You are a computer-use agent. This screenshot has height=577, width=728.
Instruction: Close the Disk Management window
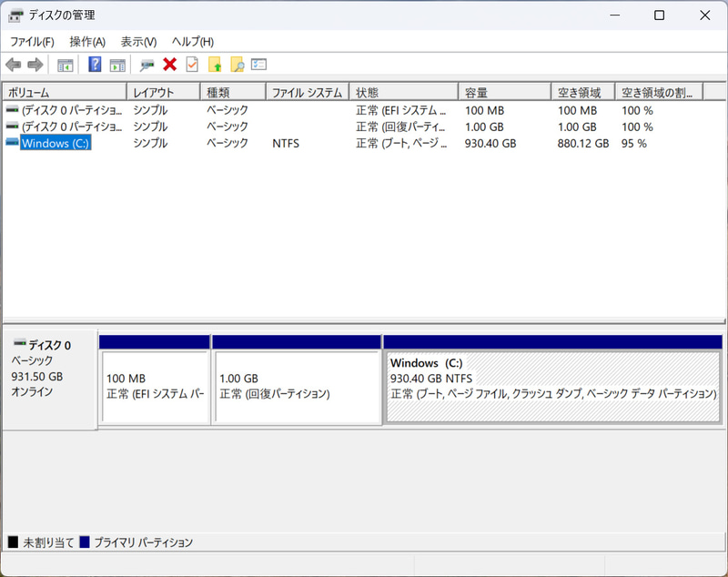coord(704,15)
